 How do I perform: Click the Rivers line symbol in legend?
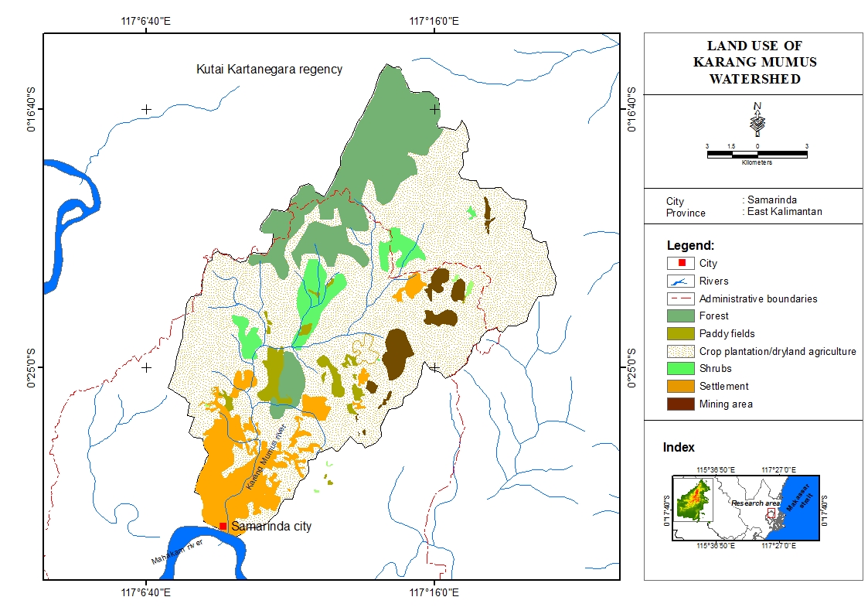680,281
